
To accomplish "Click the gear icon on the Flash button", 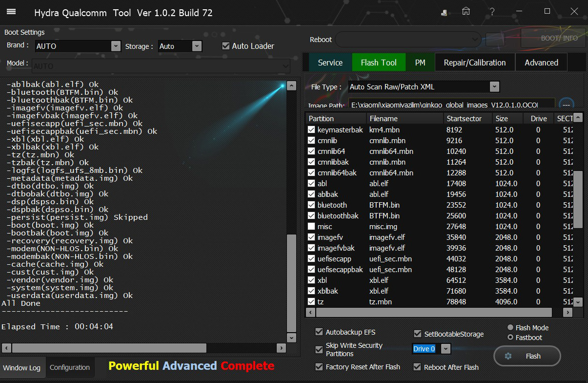I will pyautogui.click(x=508, y=356).
